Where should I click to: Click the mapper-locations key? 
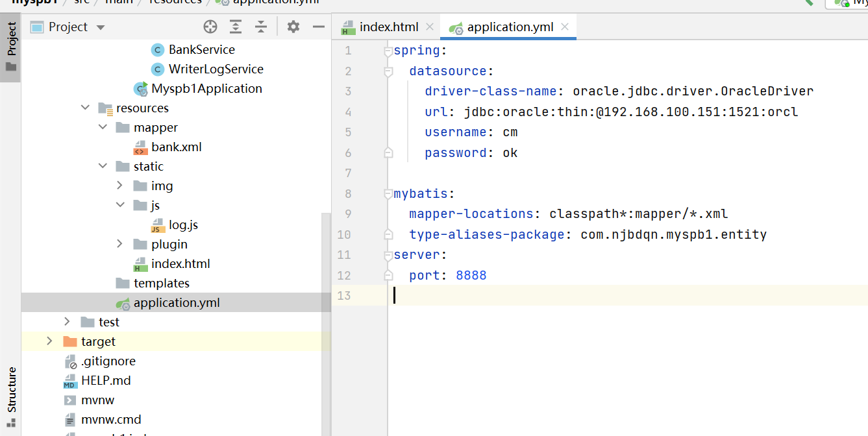pos(471,213)
